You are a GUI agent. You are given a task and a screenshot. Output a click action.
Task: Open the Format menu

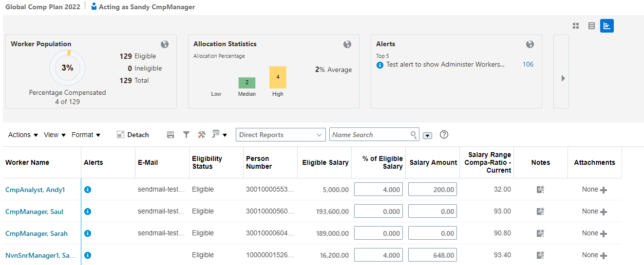point(86,135)
